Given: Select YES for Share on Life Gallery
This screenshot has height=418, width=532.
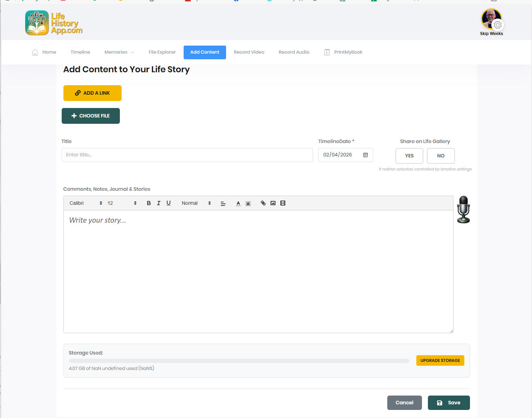Looking at the screenshot, I should point(409,156).
